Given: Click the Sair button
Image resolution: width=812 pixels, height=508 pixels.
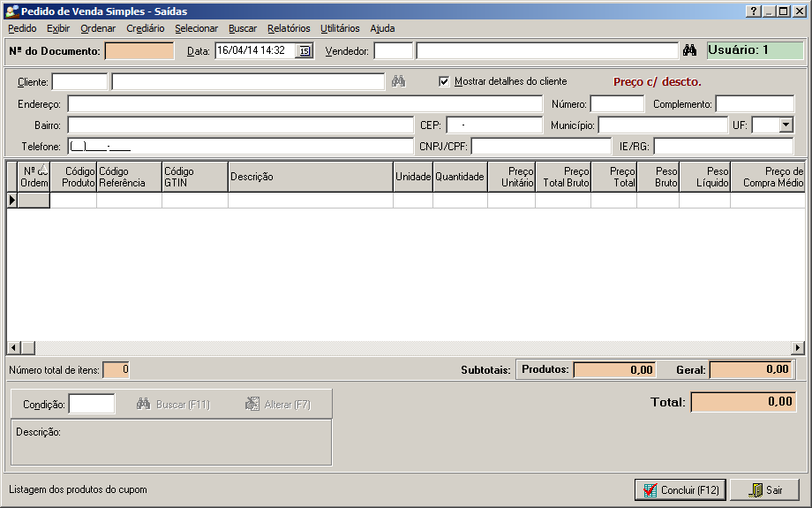Looking at the screenshot, I should 764,489.
